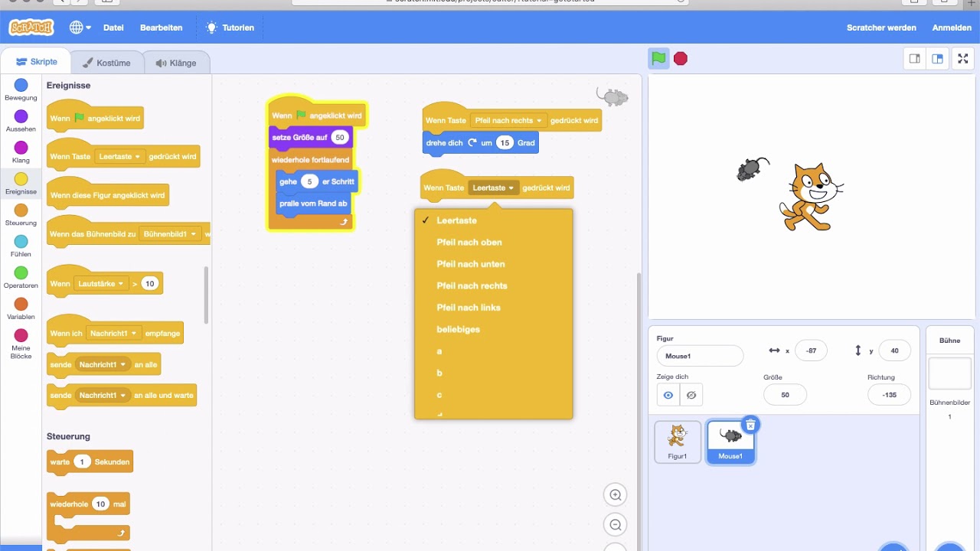Choose Leertaste in key dropdown list
The width and height of the screenshot is (980, 551).
coord(494,220)
